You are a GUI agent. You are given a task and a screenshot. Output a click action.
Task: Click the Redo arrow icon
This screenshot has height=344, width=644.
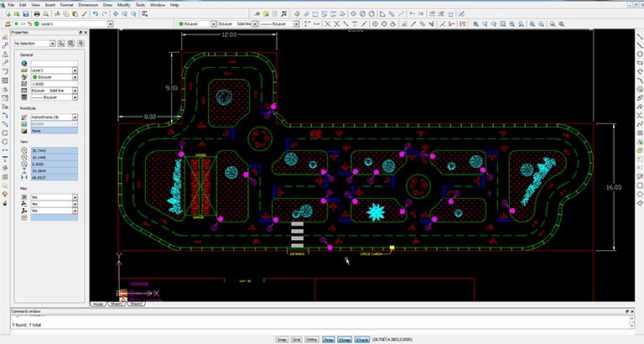click(104, 14)
